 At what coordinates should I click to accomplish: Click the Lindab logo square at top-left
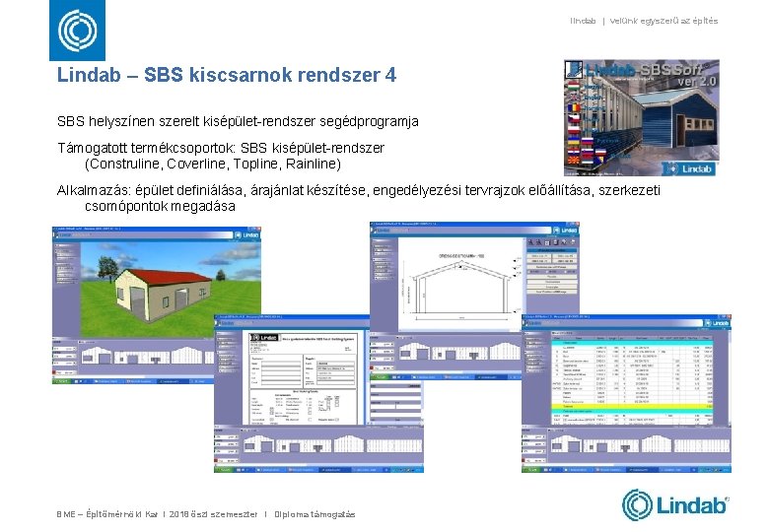77,31
